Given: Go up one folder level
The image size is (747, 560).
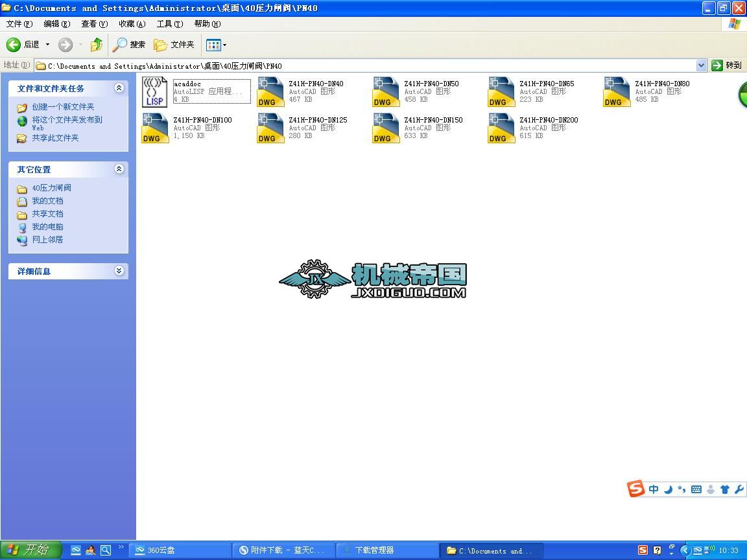Looking at the screenshot, I should tap(97, 45).
